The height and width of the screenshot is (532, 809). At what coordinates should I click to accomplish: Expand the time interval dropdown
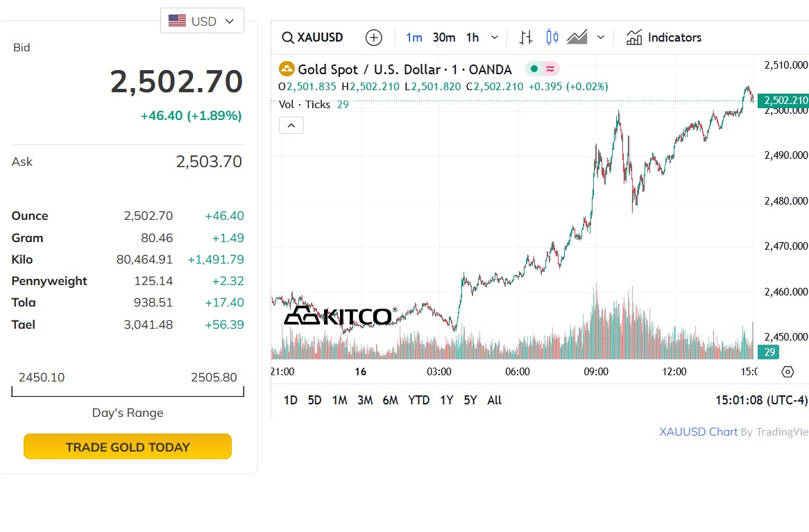coord(495,37)
